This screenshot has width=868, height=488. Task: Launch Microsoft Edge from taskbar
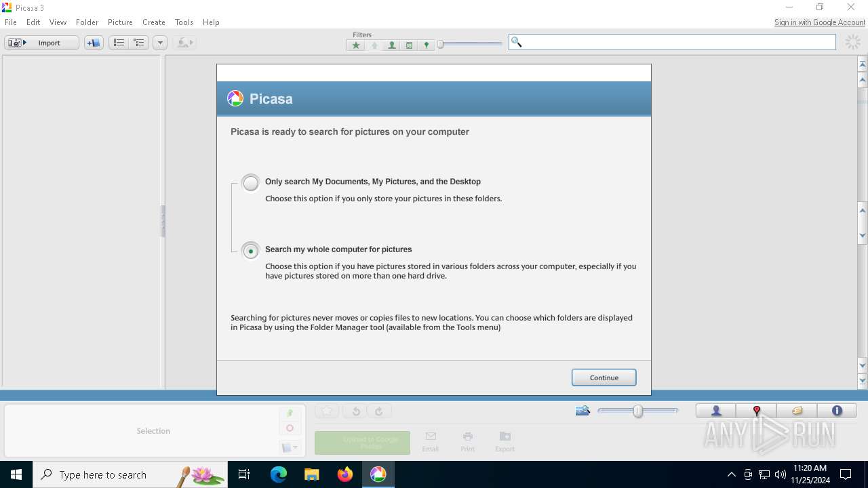point(278,474)
